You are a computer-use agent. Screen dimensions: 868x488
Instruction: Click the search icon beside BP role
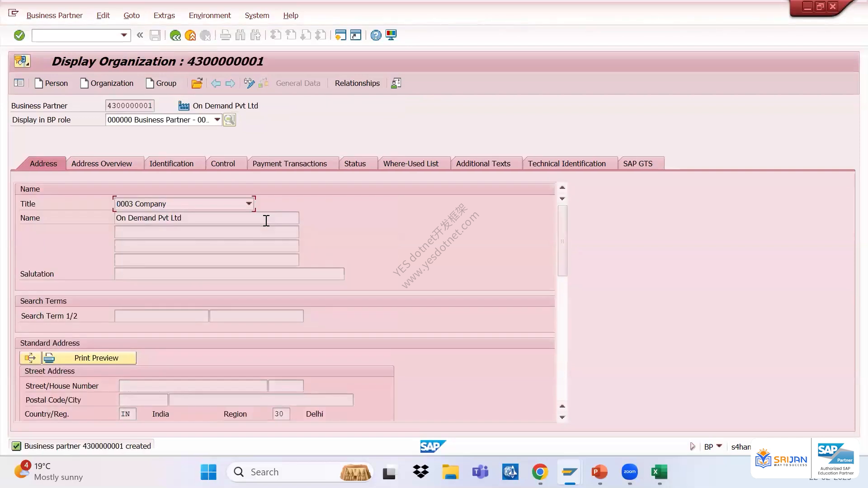point(230,120)
